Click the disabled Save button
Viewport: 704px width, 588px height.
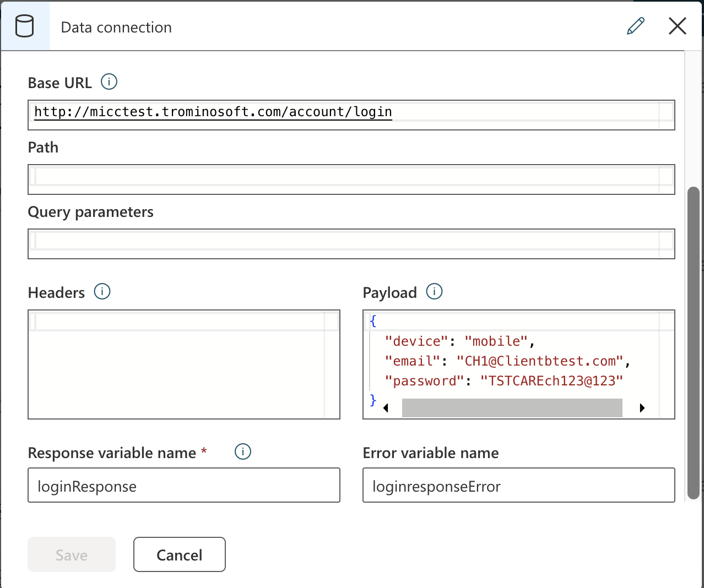[71, 554]
